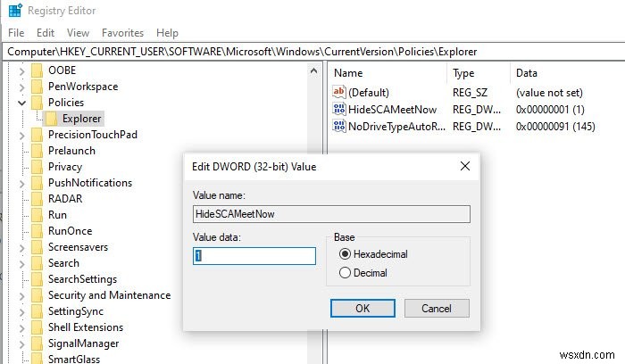Expand the Shell Extensions tree node

coord(22,328)
